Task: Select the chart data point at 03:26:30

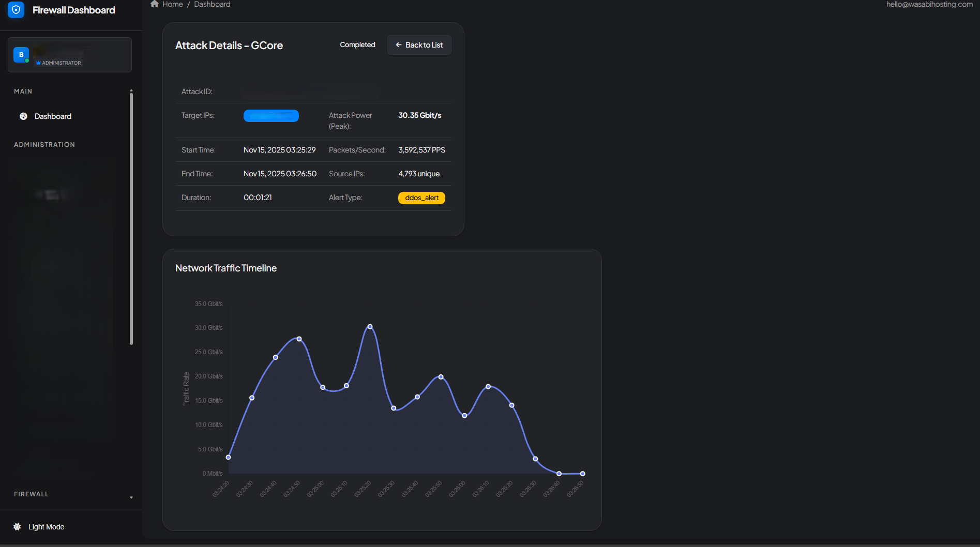Action: [535, 459]
